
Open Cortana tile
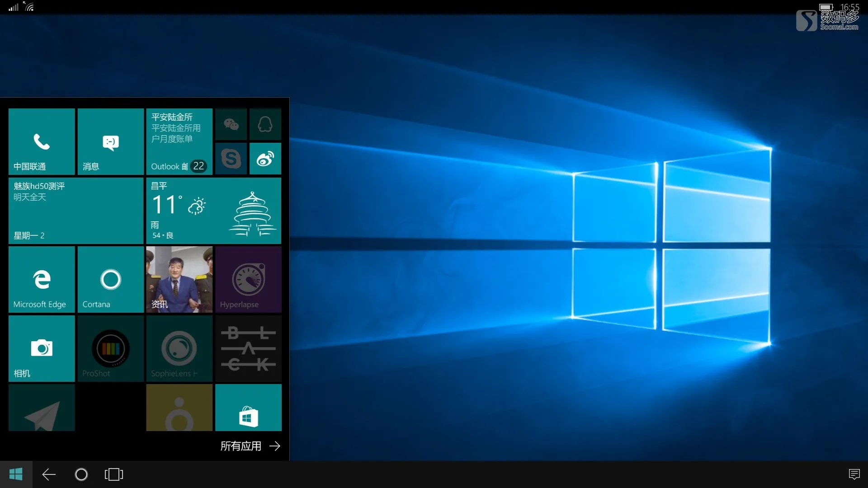pos(111,279)
